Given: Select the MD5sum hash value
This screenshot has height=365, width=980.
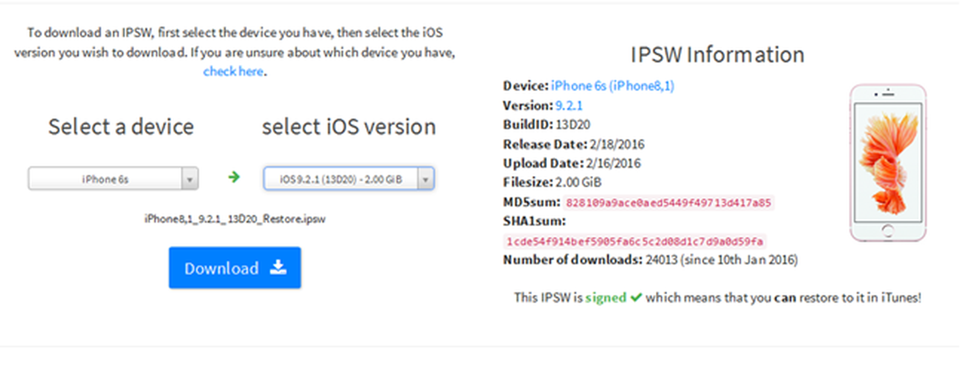Looking at the screenshot, I should click(x=669, y=203).
